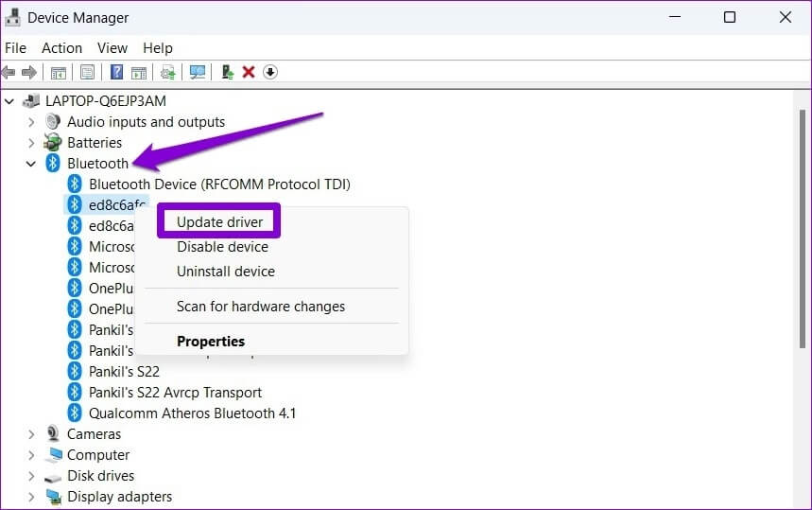The width and height of the screenshot is (812, 510).
Task: Click the Bluetooth category icon
Action: click(x=53, y=164)
